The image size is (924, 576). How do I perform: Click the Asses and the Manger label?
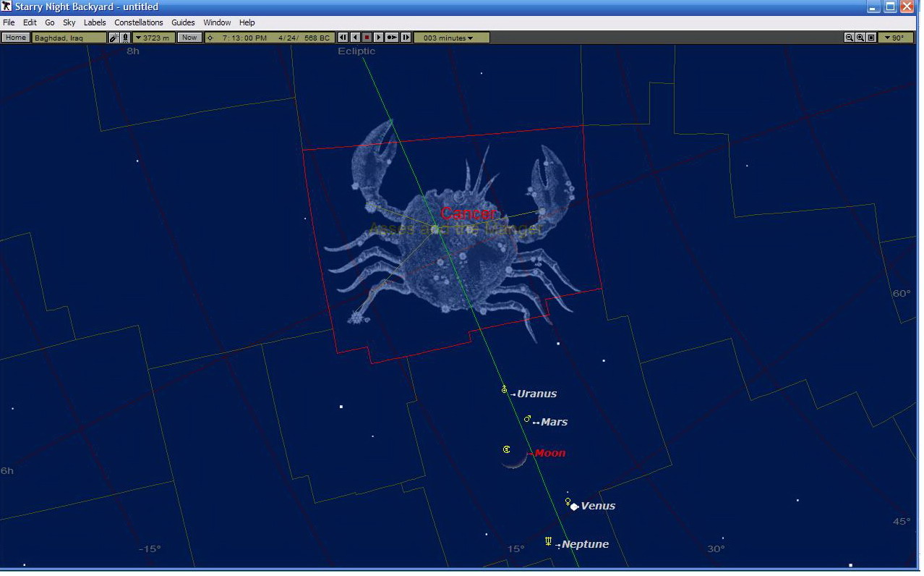point(456,229)
